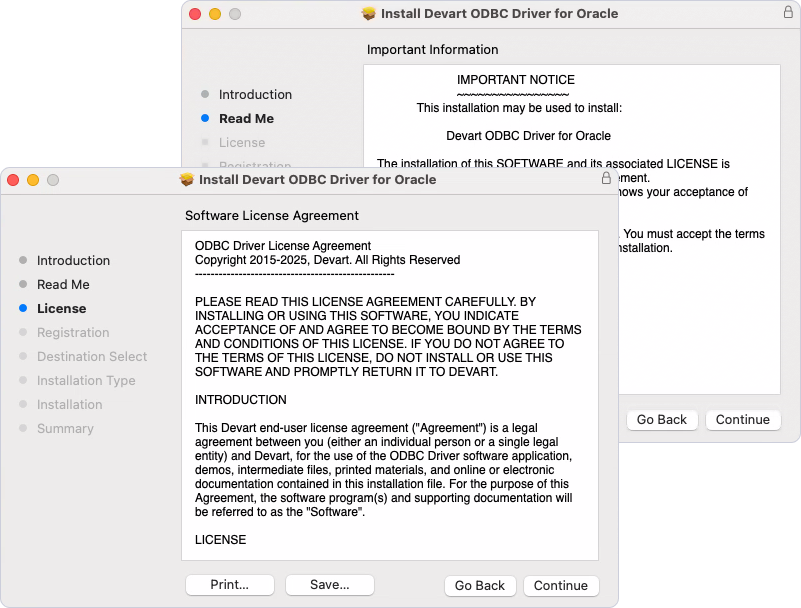
Task: Select Destination Select step in sidebar
Action: [x=92, y=357]
